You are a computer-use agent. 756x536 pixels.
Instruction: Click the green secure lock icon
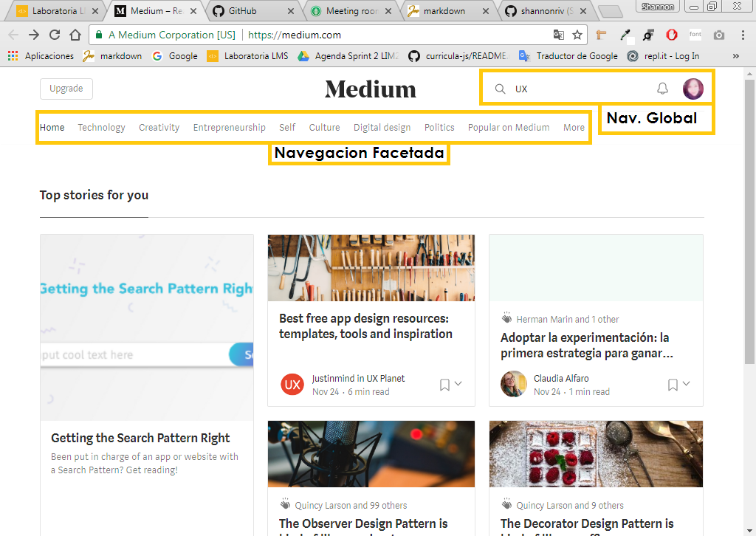(99, 35)
